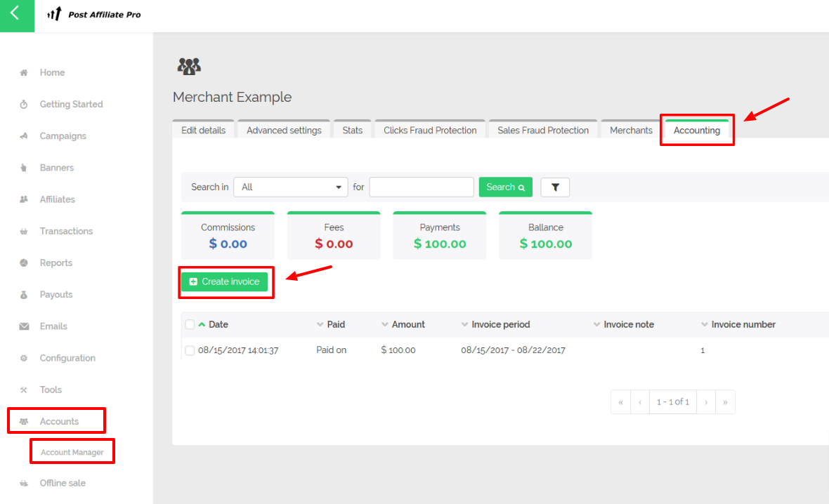Viewport: 829px width, 504px height.
Task: Open the 'Search in' All dropdown
Action: point(291,187)
